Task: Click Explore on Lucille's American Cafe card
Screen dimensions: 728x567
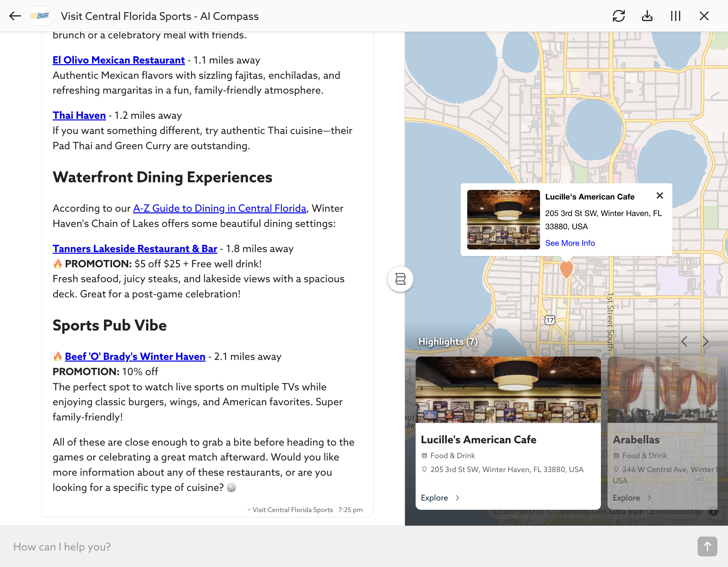Action: coord(440,498)
